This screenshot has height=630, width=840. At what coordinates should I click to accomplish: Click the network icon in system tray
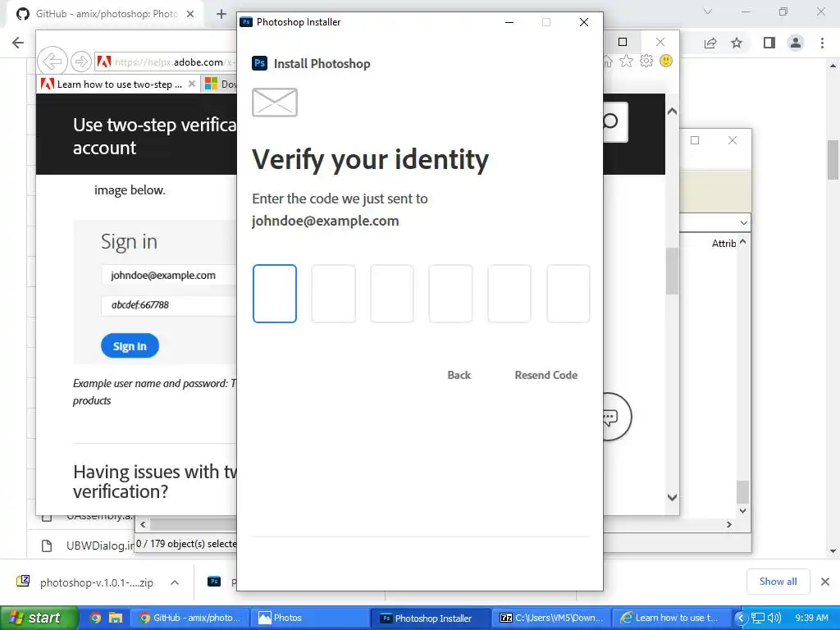coord(758,618)
